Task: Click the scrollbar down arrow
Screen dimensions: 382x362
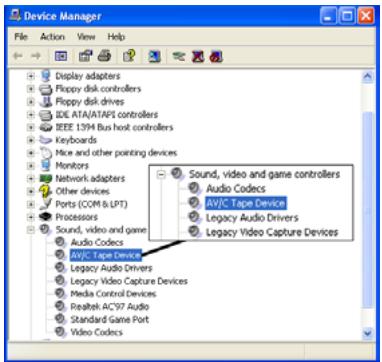Action: (367, 333)
